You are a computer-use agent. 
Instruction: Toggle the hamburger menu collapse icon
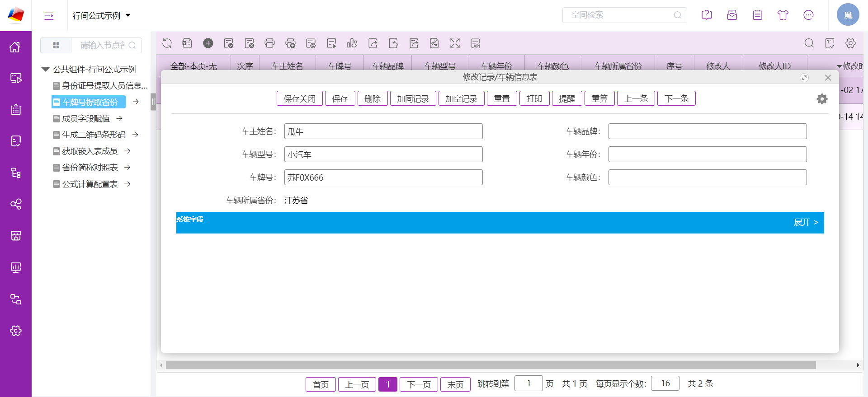(49, 16)
